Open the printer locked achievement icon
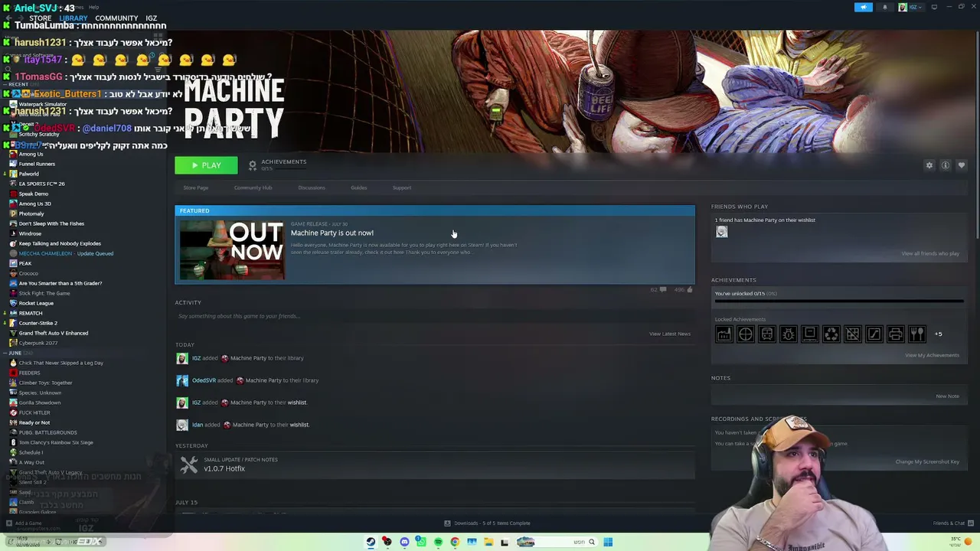 pos(896,334)
